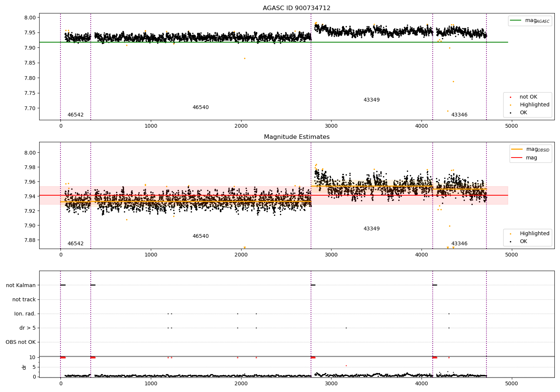This screenshot has height=392, width=560.
Task: Click OBSID label 46542 in AGASC ID plot
Action: coord(75,115)
